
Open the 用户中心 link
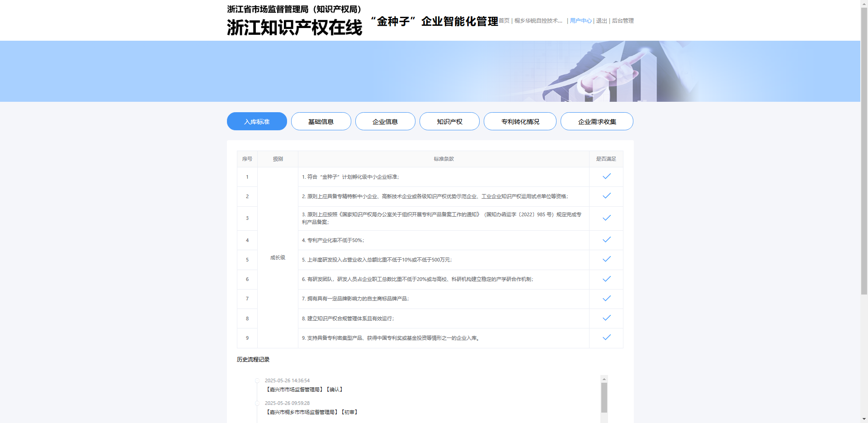(x=580, y=21)
